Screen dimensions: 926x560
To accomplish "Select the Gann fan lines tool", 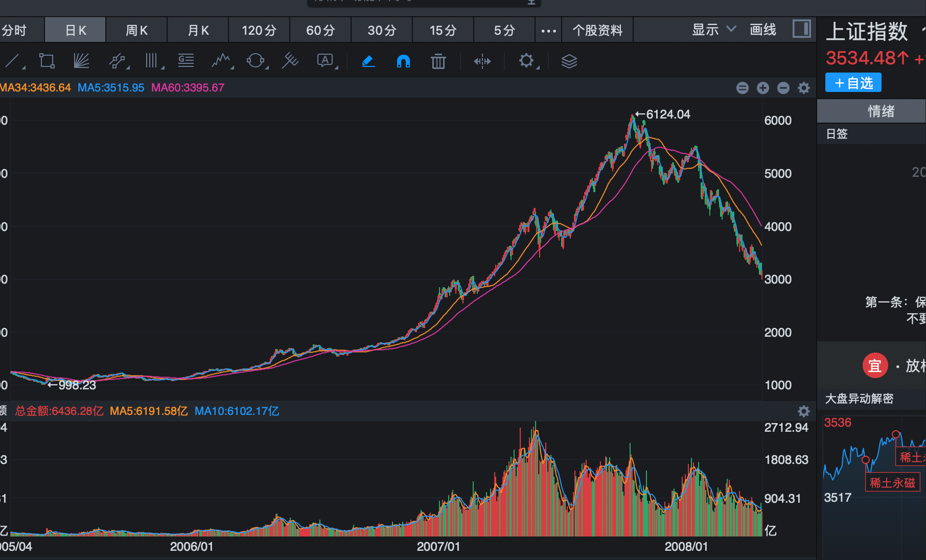I will pyautogui.click(x=81, y=61).
